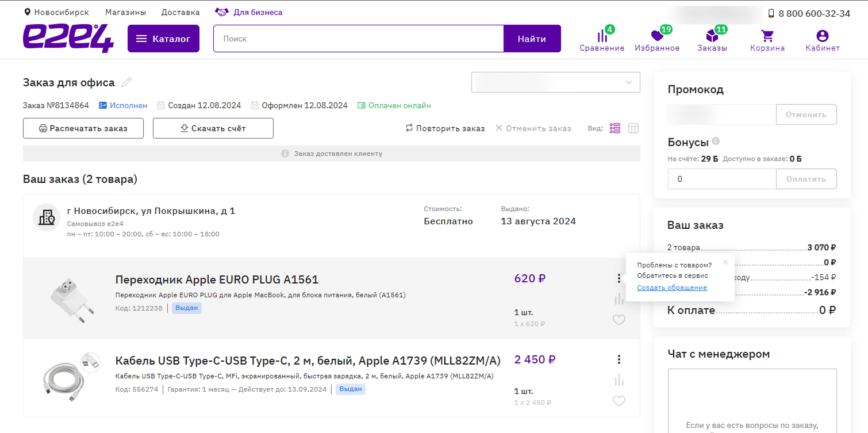Click the phone icon near 8 800 number
Viewport: 868px width, 433px height.
771,13
